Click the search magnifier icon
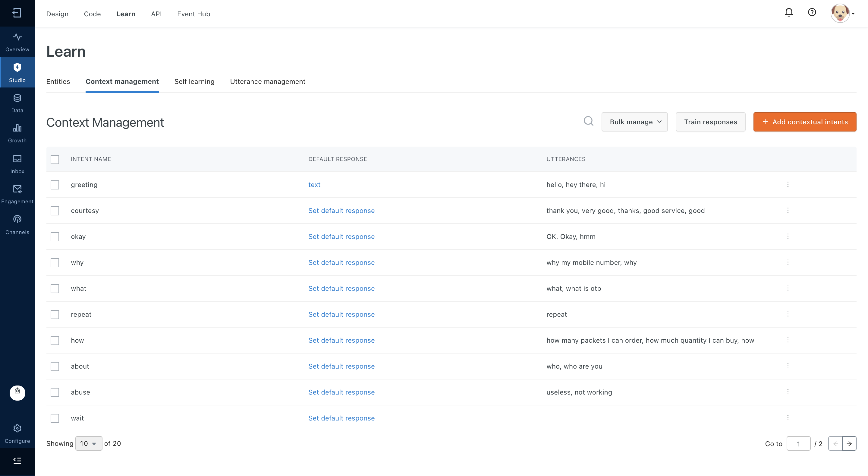Viewport: 868px width, 476px height. [x=588, y=121]
